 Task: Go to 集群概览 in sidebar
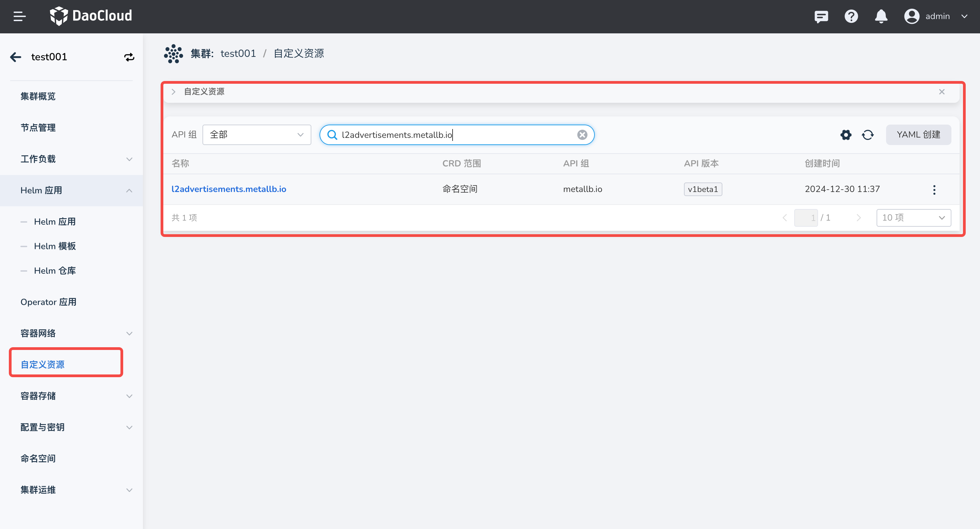[x=38, y=96]
